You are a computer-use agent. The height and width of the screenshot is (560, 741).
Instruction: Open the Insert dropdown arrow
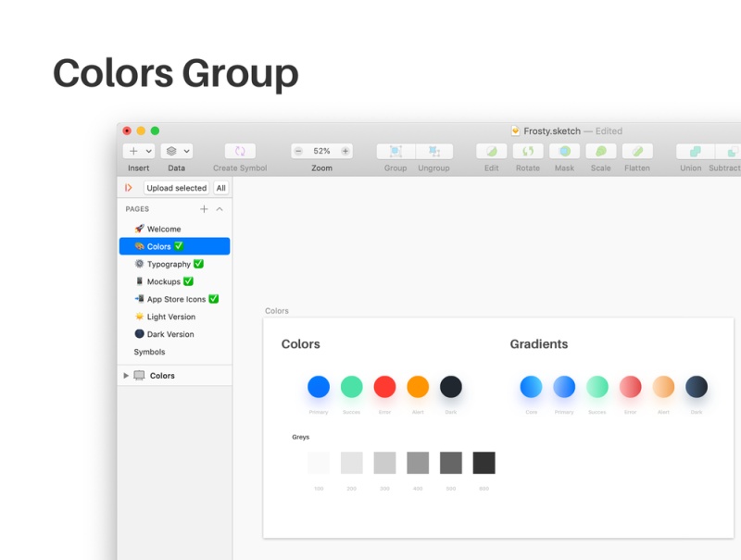tap(150, 151)
